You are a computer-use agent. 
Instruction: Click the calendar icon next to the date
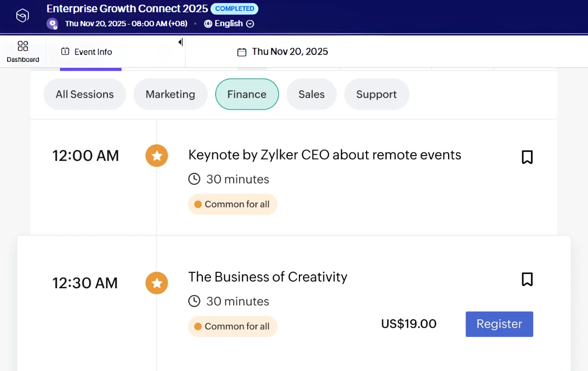(242, 52)
